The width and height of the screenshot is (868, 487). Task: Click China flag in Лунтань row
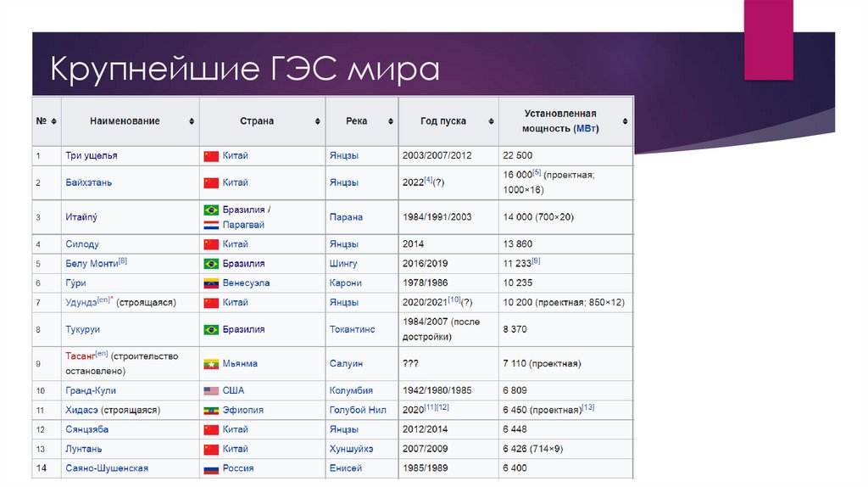point(211,450)
